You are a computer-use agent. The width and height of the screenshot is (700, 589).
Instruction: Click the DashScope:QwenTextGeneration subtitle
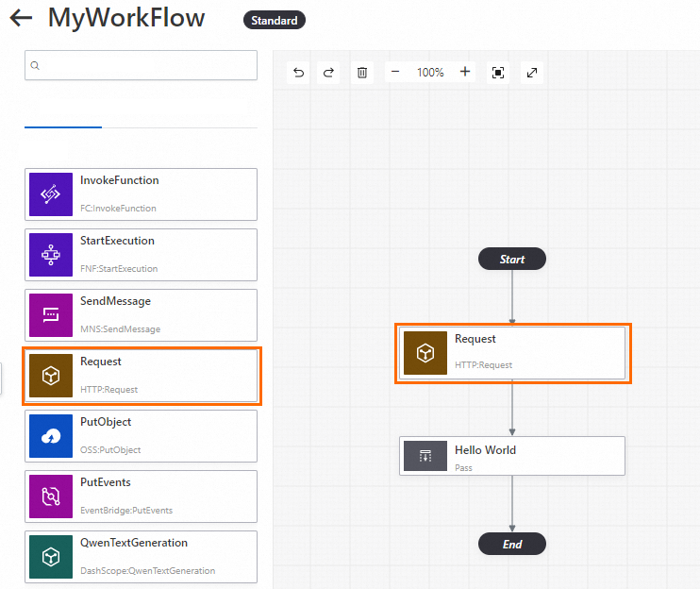[148, 571]
